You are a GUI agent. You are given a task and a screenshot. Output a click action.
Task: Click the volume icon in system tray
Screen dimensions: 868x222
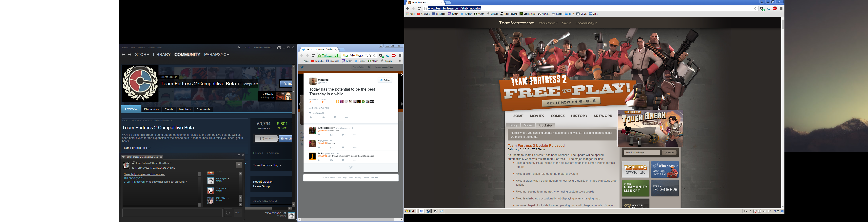pyautogui.click(x=769, y=211)
